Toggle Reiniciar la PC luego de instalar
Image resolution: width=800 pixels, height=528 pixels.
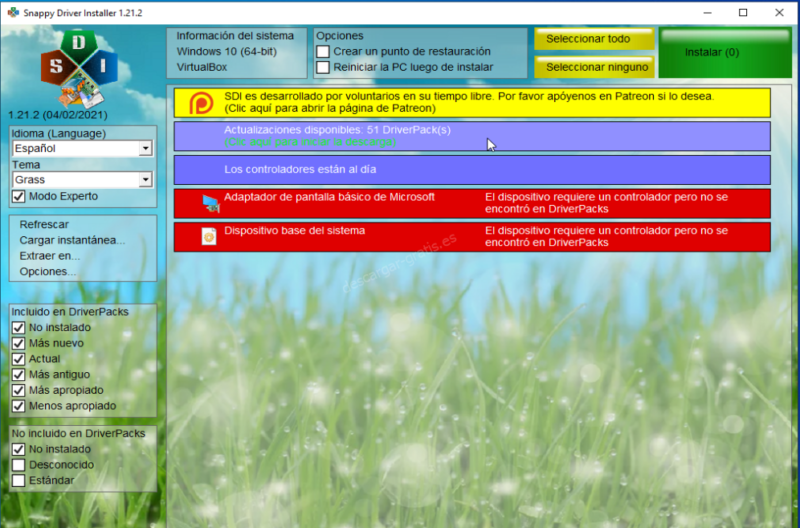(x=322, y=67)
